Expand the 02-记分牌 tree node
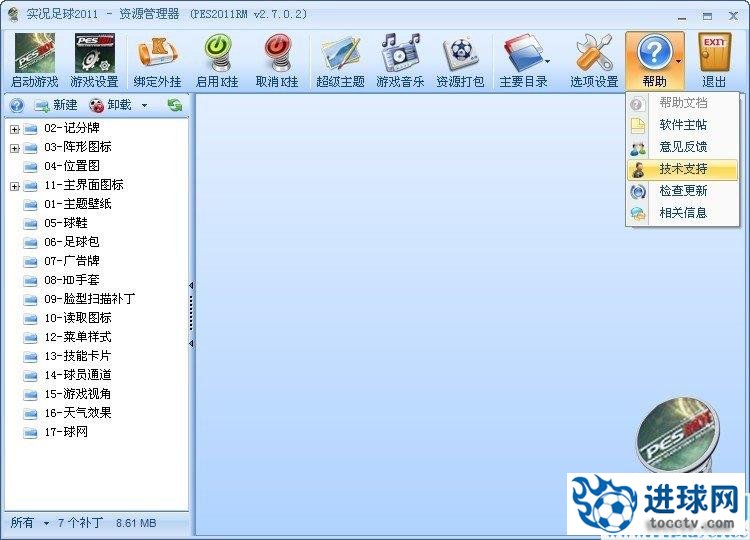The image size is (750, 540). point(14,129)
